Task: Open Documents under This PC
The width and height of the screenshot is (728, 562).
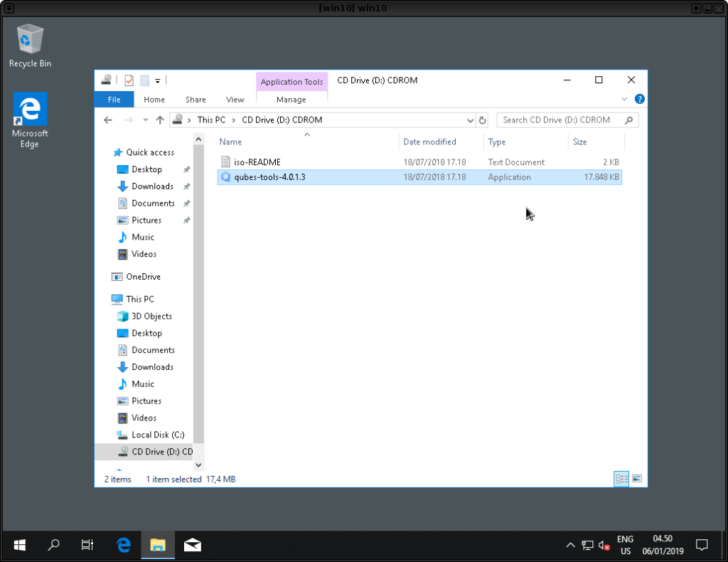Action: coord(154,350)
